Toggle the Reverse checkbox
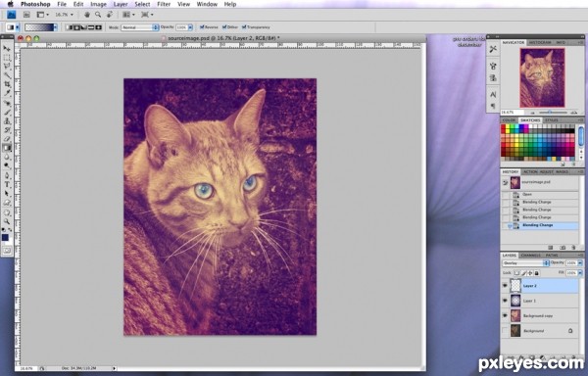The height and width of the screenshot is (376, 588). pyautogui.click(x=202, y=27)
